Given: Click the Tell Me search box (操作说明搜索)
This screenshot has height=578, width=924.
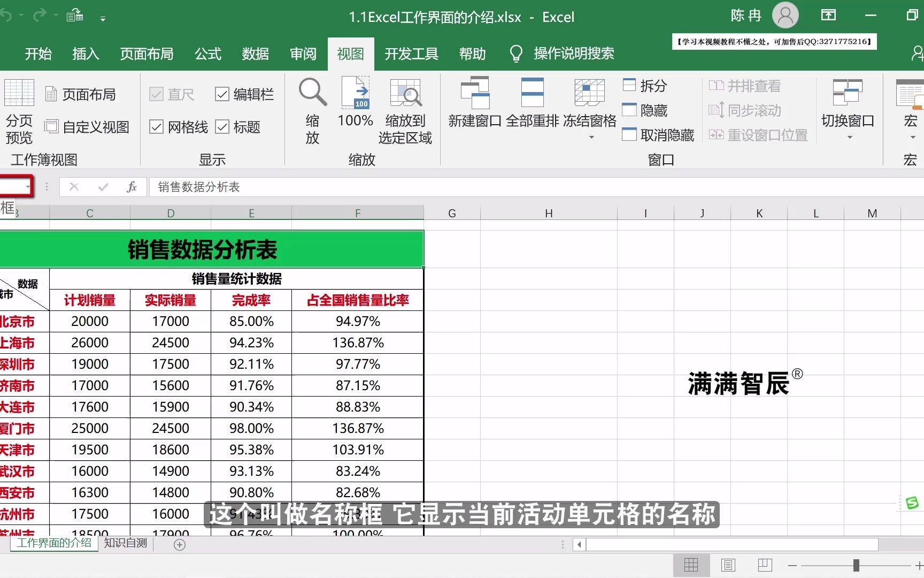Looking at the screenshot, I should (574, 54).
